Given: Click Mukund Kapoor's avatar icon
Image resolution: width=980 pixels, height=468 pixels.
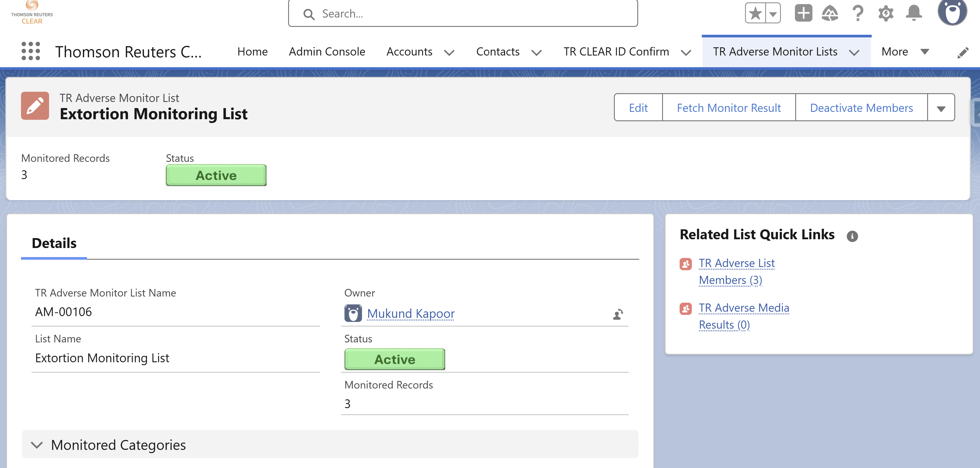Looking at the screenshot, I should coord(353,313).
